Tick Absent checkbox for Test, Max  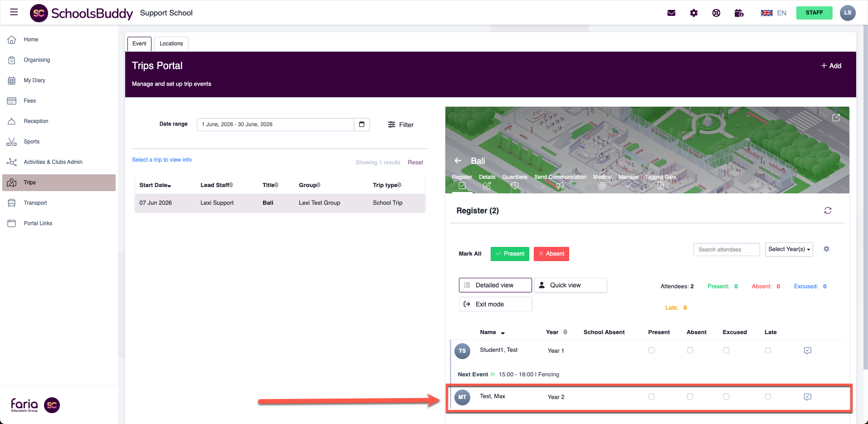click(690, 397)
